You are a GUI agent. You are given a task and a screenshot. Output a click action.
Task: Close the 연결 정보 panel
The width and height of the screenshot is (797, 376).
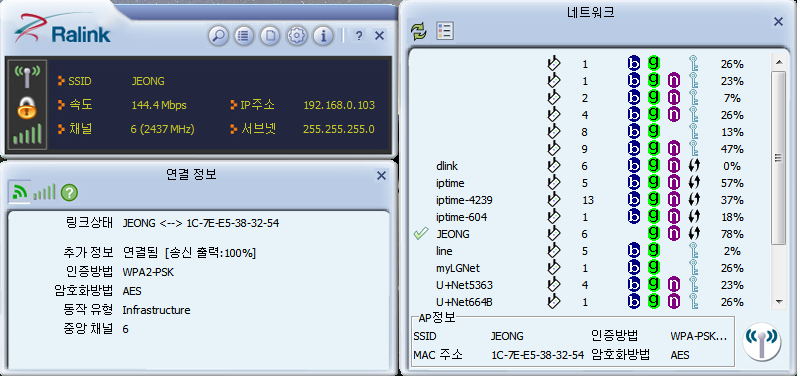[x=381, y=176]
